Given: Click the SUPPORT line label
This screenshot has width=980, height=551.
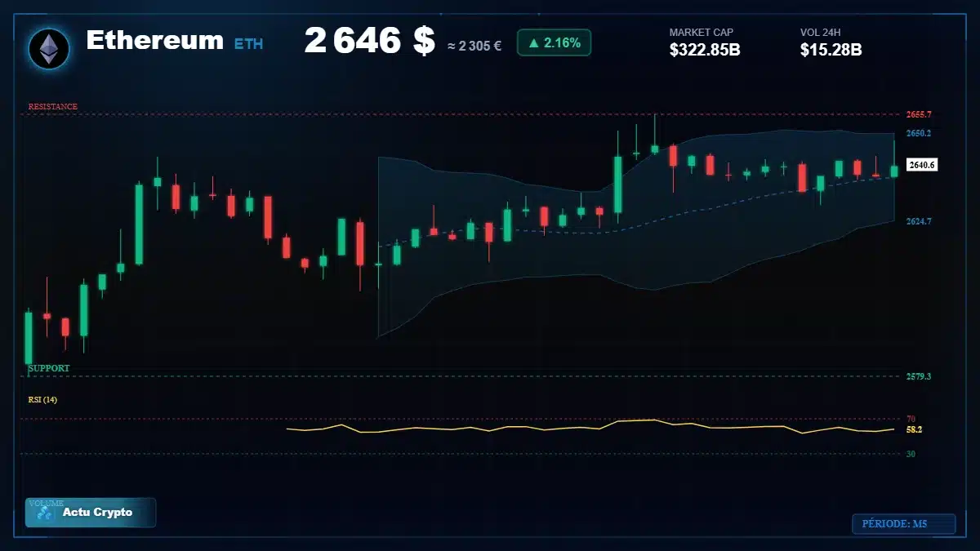Looking at the screenshot, I should pyautogui.click(x=49, y=368).
